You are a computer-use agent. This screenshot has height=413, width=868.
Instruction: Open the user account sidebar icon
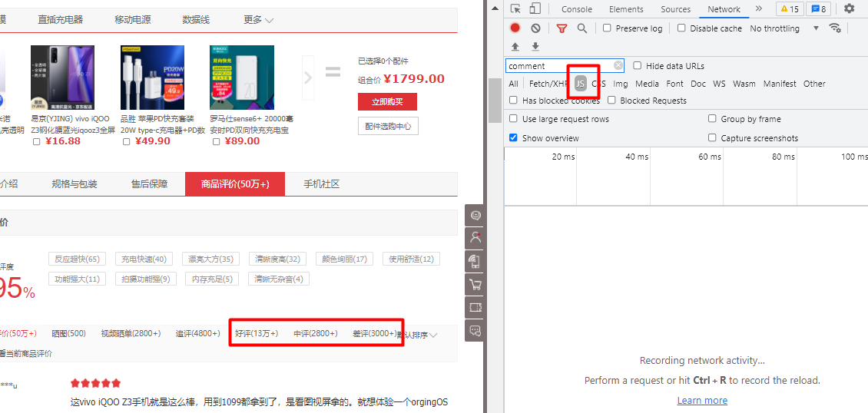[x=475, y=238]
